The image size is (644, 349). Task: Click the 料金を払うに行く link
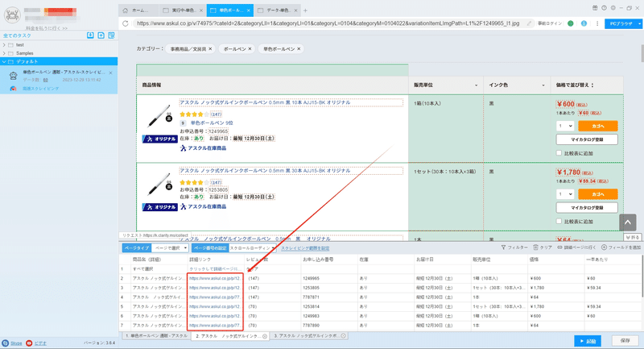pos(46,28)
